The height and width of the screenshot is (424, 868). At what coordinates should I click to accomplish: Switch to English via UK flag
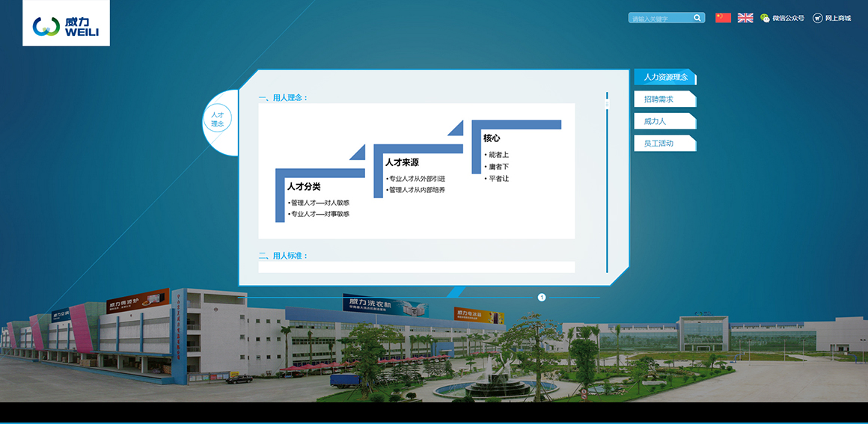point(745,18)
